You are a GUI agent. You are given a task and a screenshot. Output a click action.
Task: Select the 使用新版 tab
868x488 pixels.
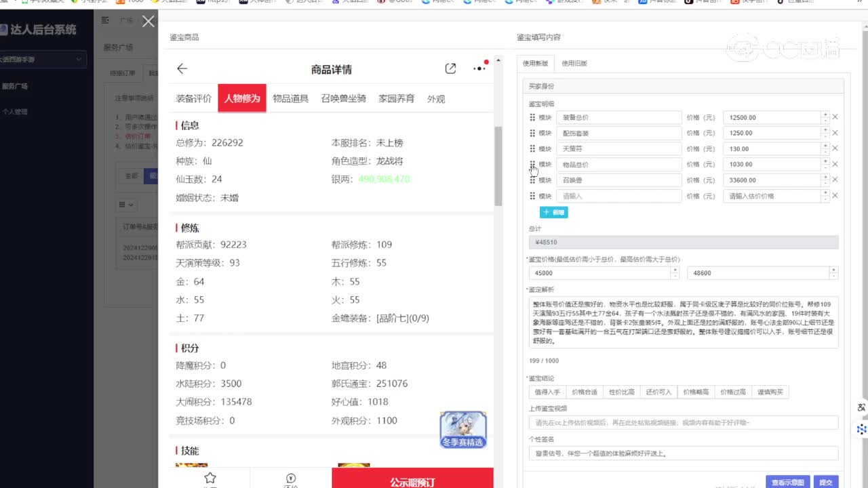(535, 64)
